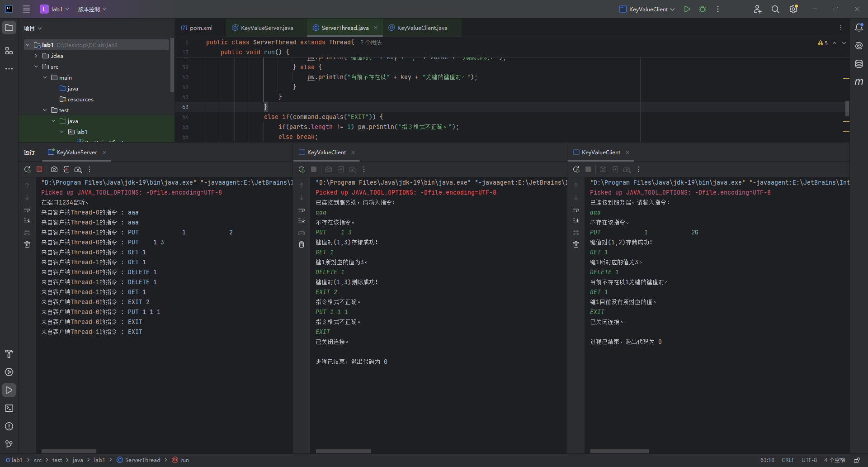Rerun the rightmost KeyValueClient process
Viewport: 868px width, 467px height.
point(576,169)
